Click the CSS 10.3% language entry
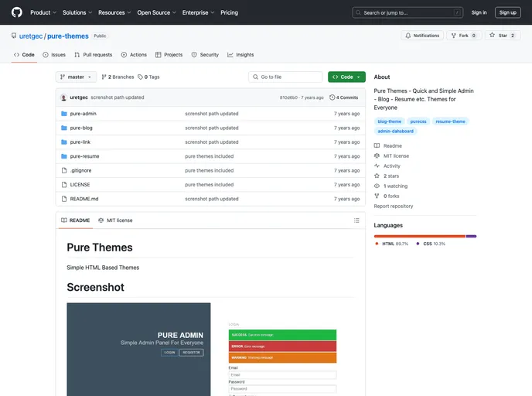Viewport: 532px width, 396px height. coord(431,244)
